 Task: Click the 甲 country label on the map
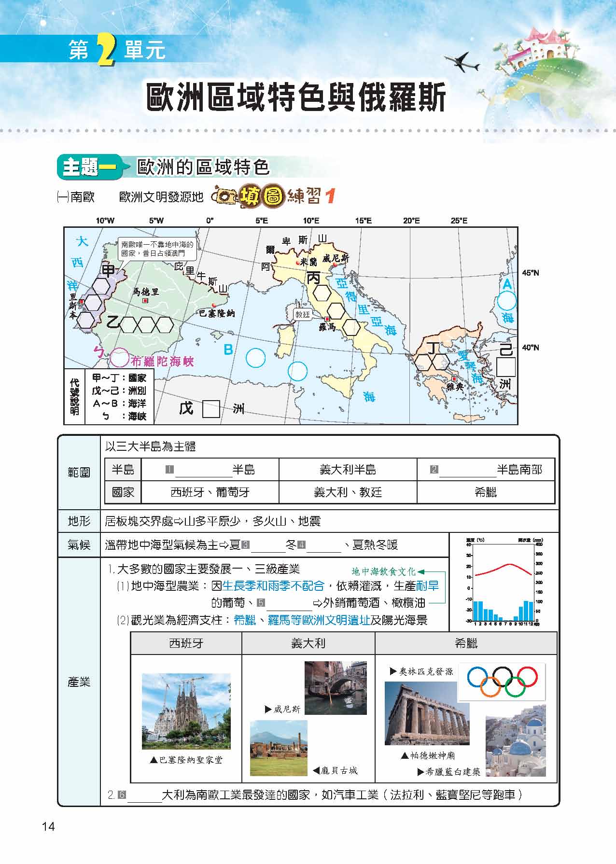coord(107,270)
